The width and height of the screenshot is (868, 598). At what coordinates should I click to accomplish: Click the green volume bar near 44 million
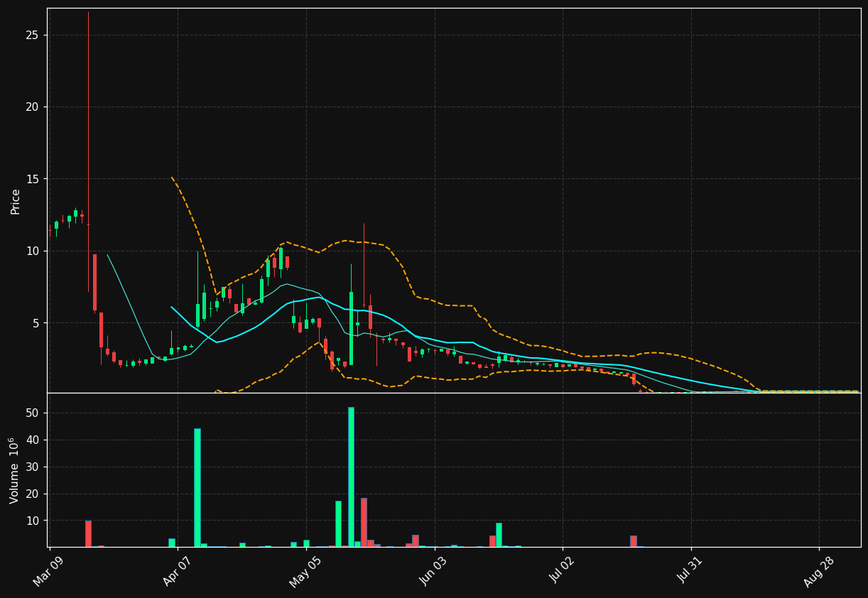tap(197, 488)
